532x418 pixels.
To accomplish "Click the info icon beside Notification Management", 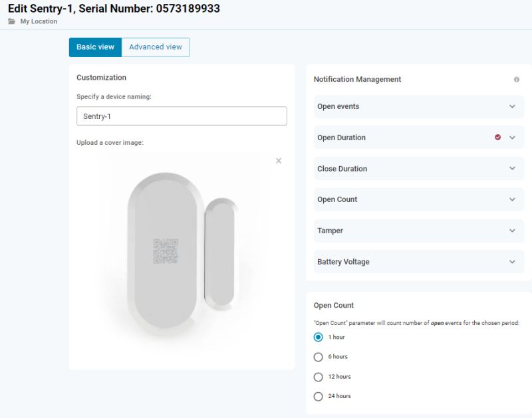I will point(518,79).
